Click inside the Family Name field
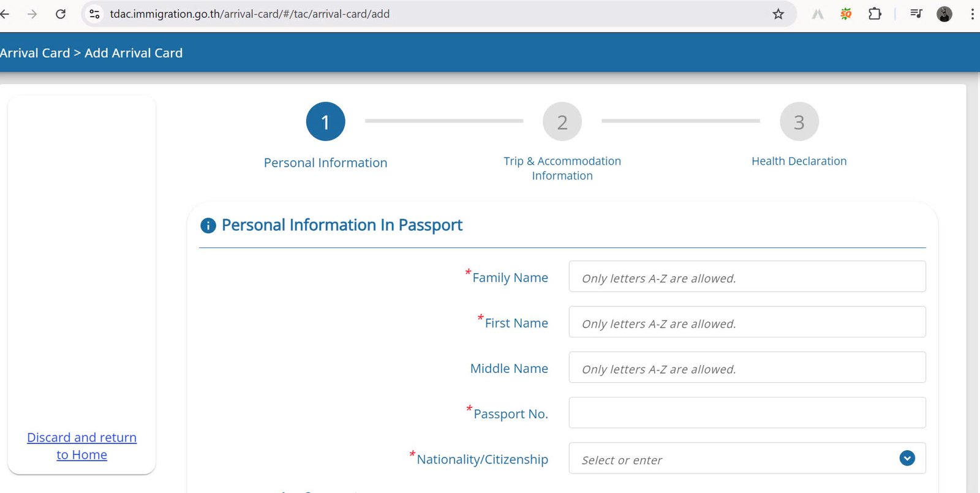980x493 pixels. coord(747,277)
